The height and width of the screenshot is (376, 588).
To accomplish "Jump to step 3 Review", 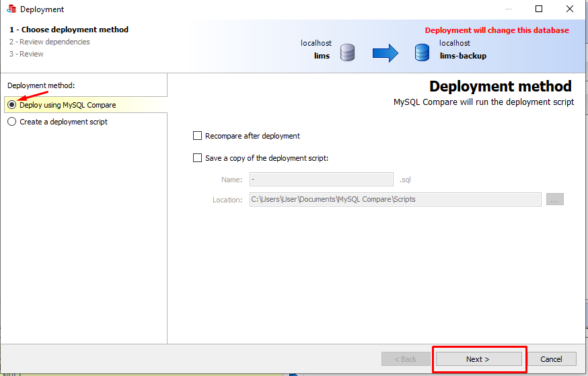I will click(26, 54).
